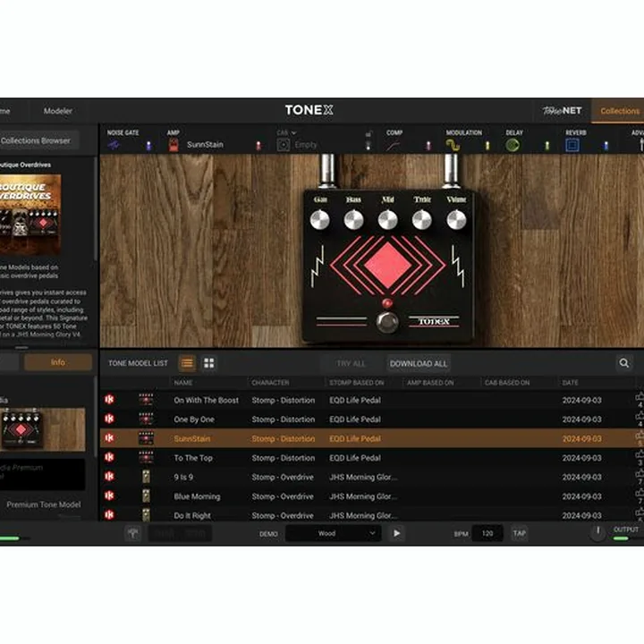Screen dimensions: 644x644
Task: Open the Noise Gate effect icon
Action: click(114, 145)
